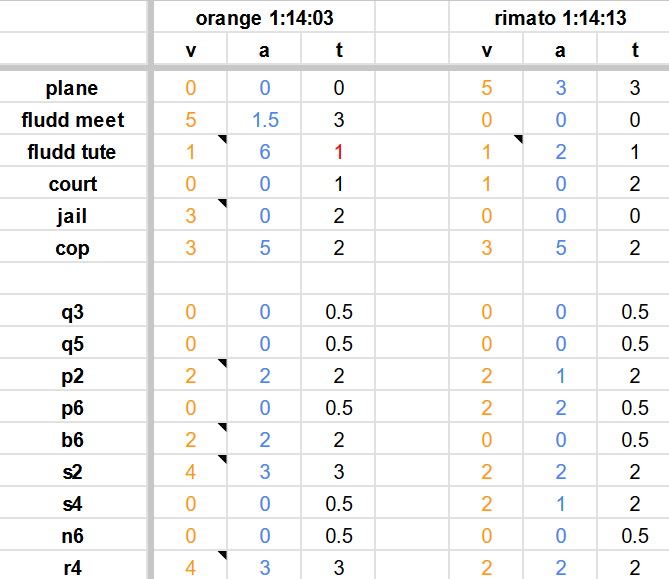669x579 pixels.
Task: Select the "plane" row label cell
Action: tap(73, 88)
